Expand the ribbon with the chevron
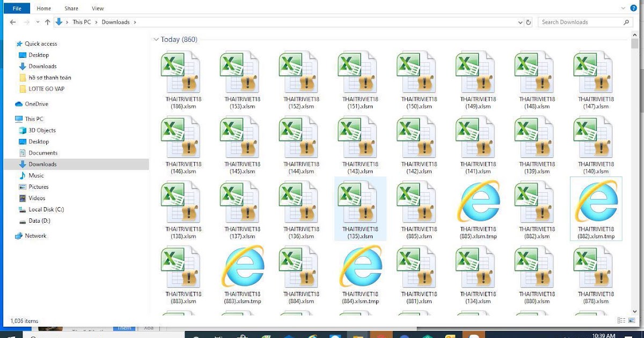 click(623, 8)
